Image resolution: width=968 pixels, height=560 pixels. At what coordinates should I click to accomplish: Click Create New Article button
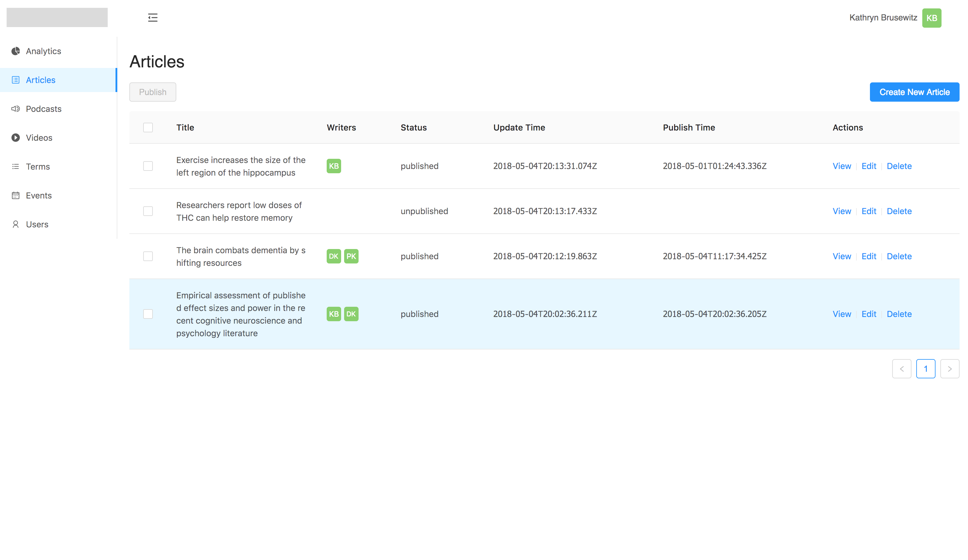pos(914,92)
